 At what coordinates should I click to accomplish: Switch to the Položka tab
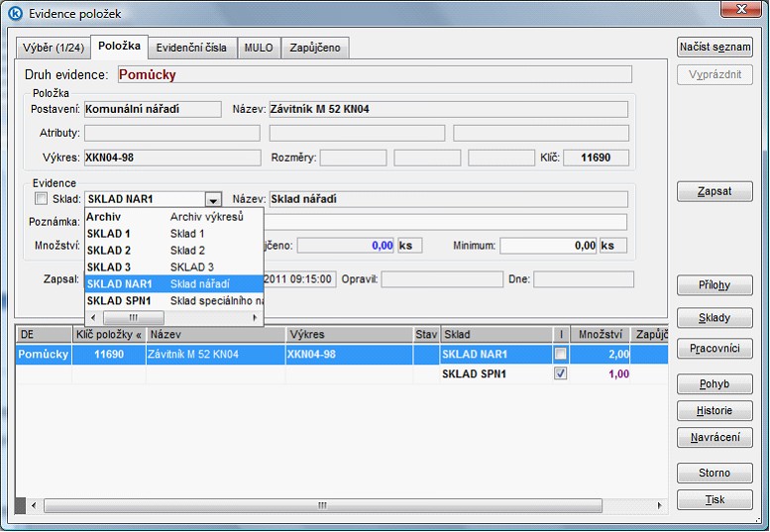click(x=119, y=47)
